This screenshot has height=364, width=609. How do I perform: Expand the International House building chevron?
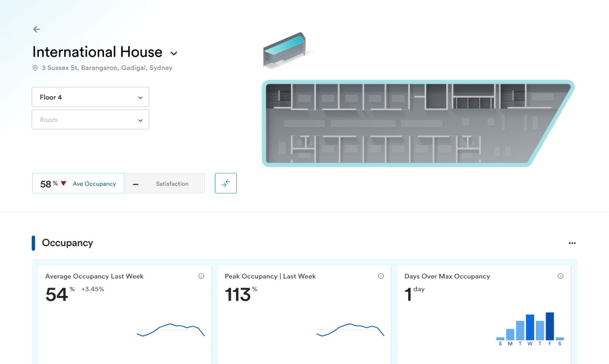point(174,53)
